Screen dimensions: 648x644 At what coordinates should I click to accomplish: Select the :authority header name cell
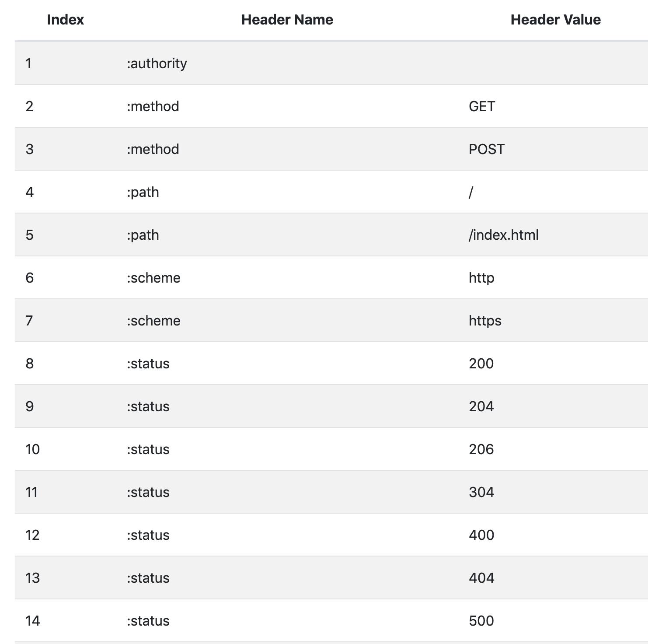click(x=157, y=63)
